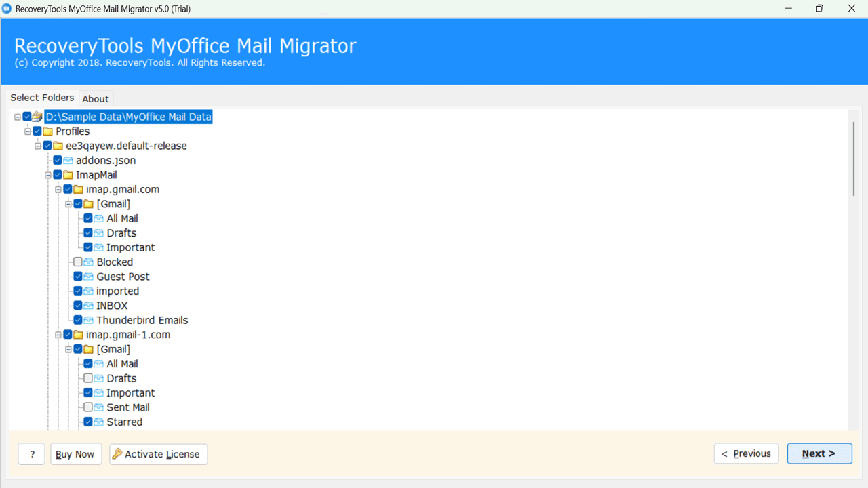868x488 pixels.
Task: Collapse the imap.gmail-1.com node
Action: point(58,335)
